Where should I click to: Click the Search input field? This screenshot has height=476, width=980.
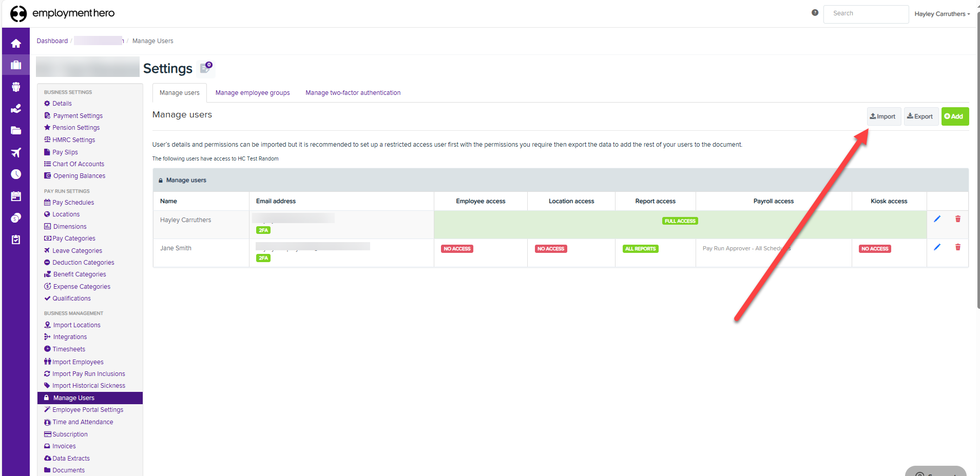coord(866,14)
